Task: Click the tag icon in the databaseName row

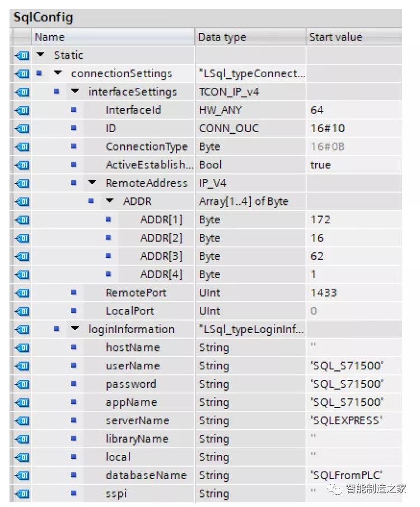Action: point(22,476)
